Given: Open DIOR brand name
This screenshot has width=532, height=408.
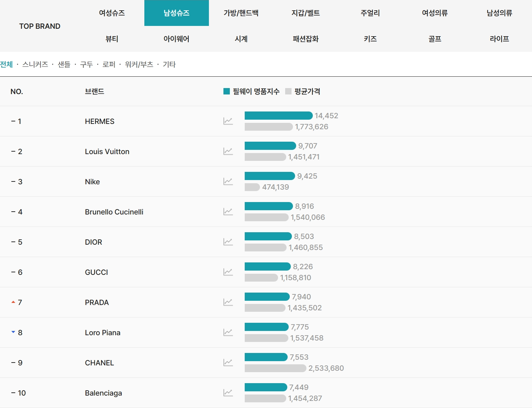Looking at the screenshot, I should point(93,242).
